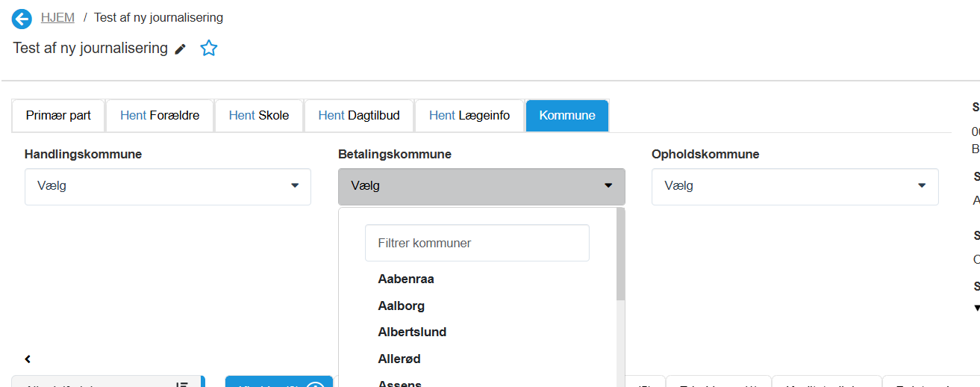980x387 pixels.
Task: Click the blue back arrow icon
Action: 22,19
